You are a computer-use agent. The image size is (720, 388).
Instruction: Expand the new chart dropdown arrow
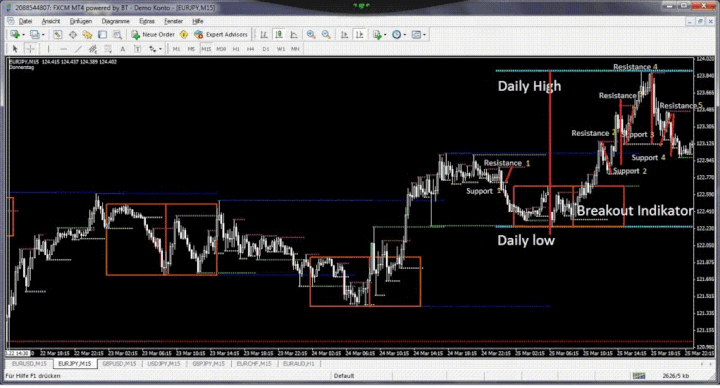[x=23, y=35]
